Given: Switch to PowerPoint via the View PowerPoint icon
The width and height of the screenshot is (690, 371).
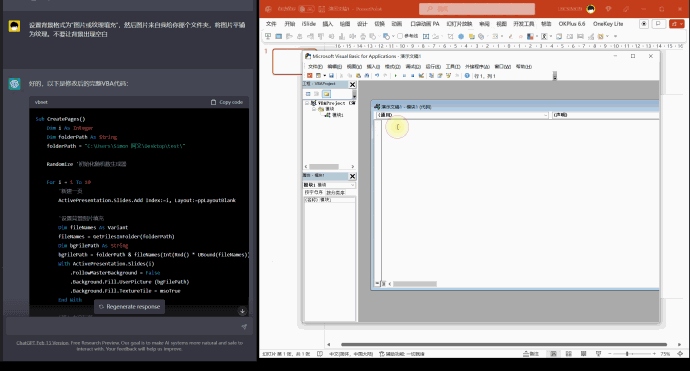Looking at the screenshot, I should point(309,76).
